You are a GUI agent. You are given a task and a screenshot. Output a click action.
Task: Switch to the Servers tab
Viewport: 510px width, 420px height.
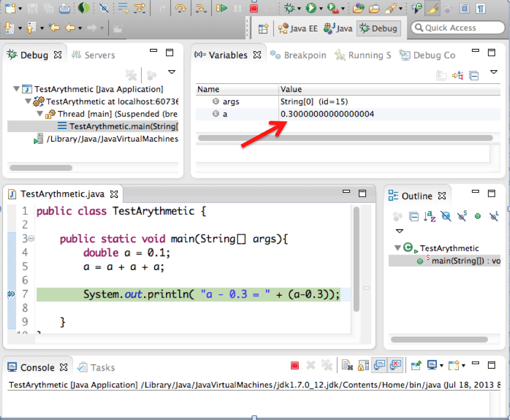[x=93, y=55]
